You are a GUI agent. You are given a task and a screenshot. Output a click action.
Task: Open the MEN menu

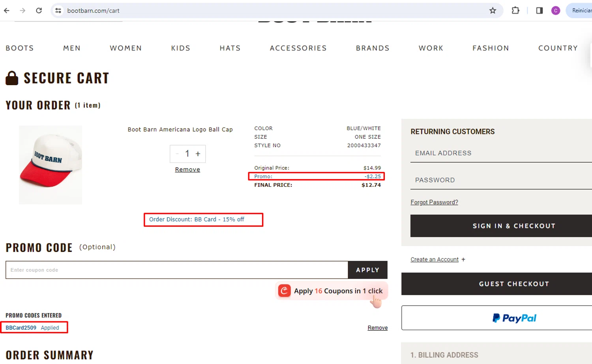[x=72, y=48]
